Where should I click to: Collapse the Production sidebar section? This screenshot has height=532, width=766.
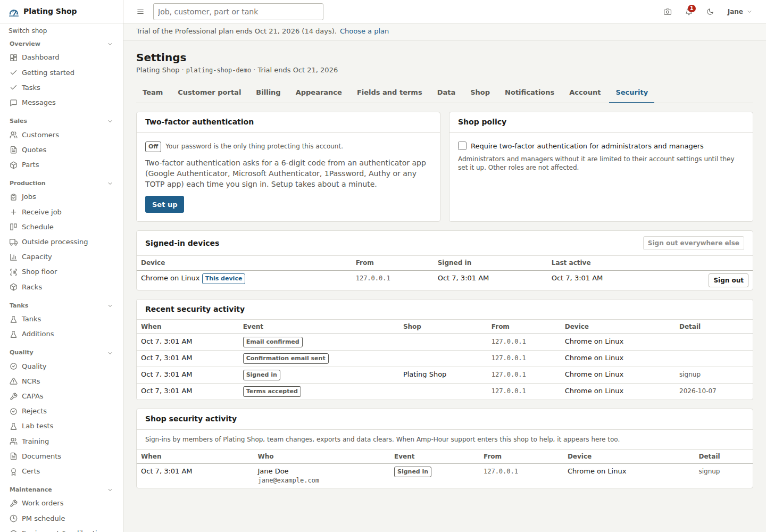pos(110,184)
